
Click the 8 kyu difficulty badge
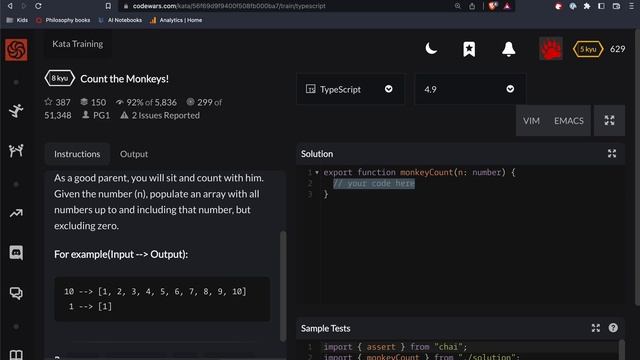pyautogui.click(x=60, y=78)
